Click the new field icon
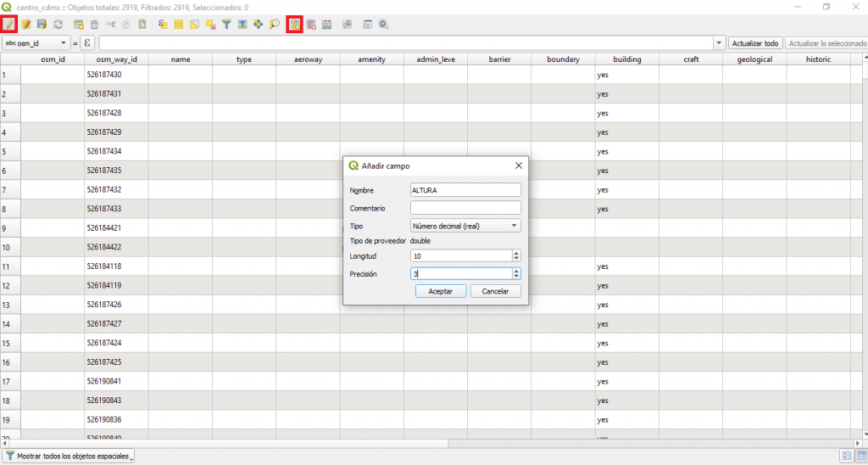Screen dimensions: 868x465 [x=295, y=25]
